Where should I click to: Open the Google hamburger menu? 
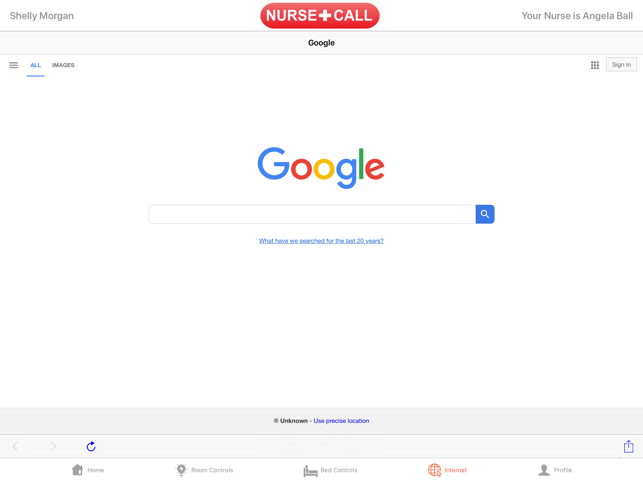pyautogui.click(x=14, y=65)
